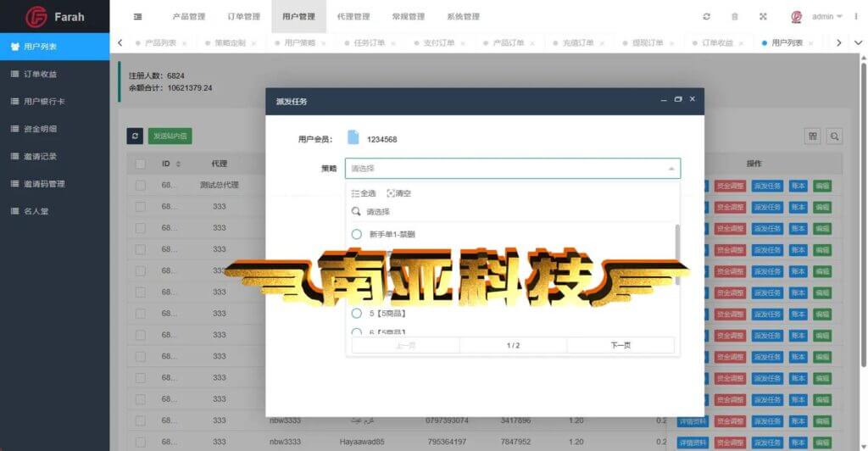Select the 5【5商品】 radio option

tap(357, 313)
